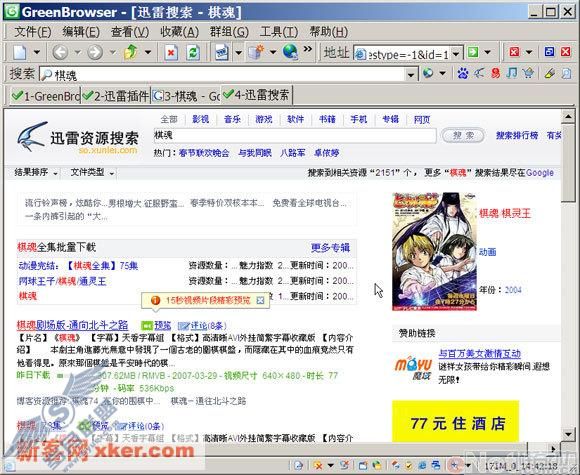Click the Baidu paw search icon
The width and height of the screenshot is (580, 475).
[462, 74]
